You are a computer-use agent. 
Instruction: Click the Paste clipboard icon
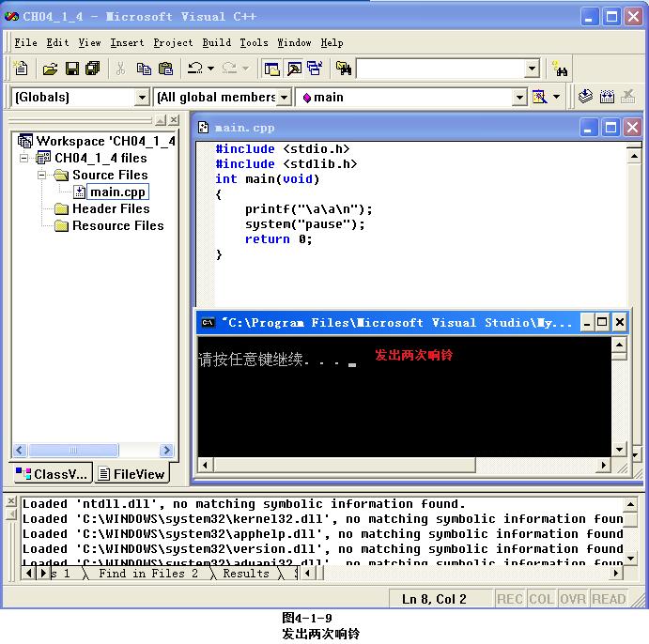166,69
